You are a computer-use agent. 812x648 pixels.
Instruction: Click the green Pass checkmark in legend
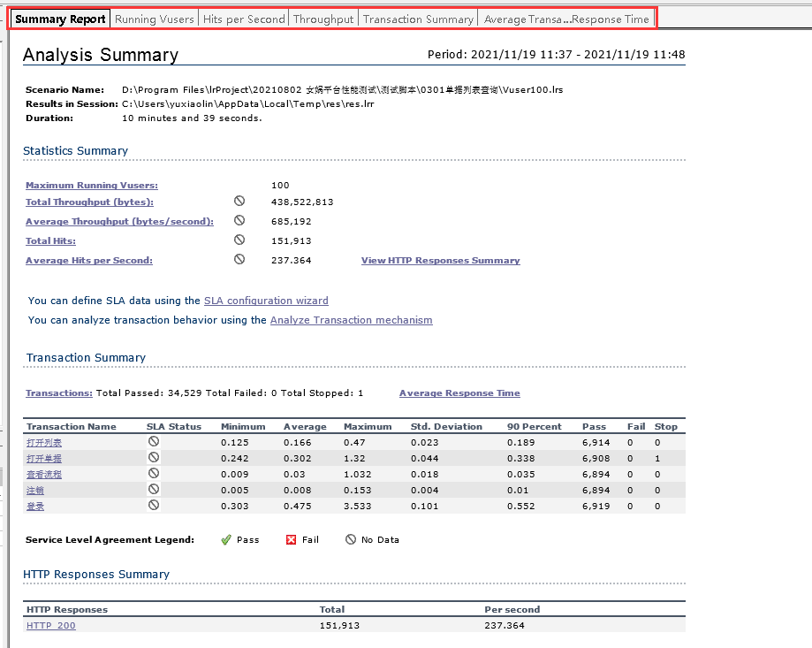(226, 539)
